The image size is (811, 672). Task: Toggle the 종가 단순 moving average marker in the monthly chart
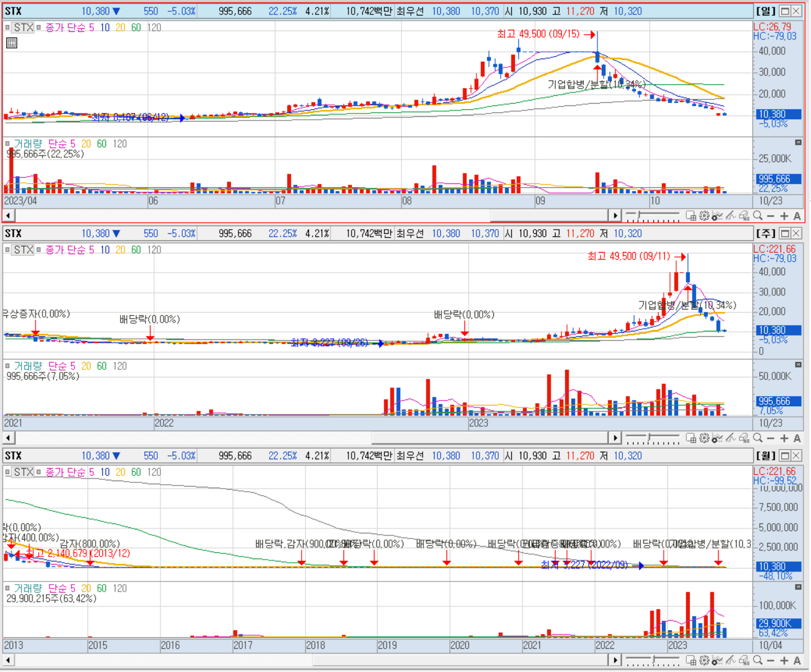[x=39, y=472]
